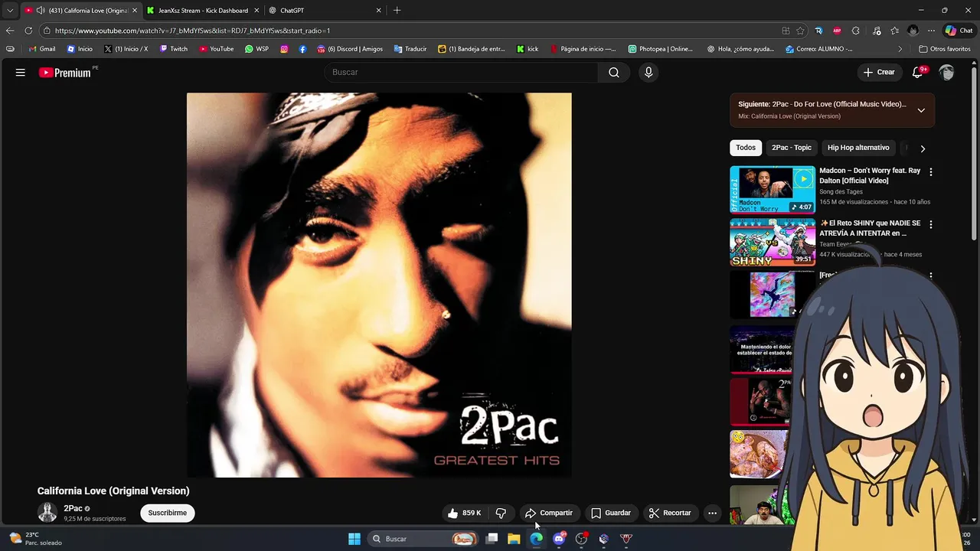Screen dimensions: 980x551
Task: Open the 2Pac channel avatar
Action: [x=47, y=513]
